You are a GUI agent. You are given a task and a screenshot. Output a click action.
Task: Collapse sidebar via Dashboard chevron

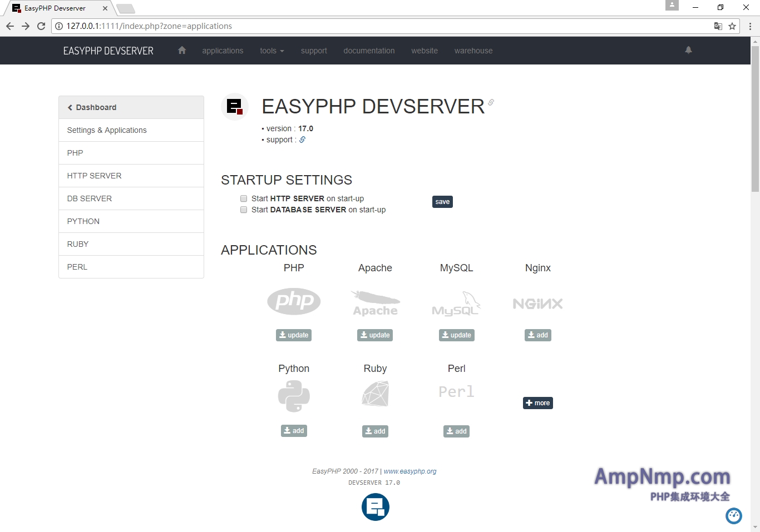click(x=70, y=107)
